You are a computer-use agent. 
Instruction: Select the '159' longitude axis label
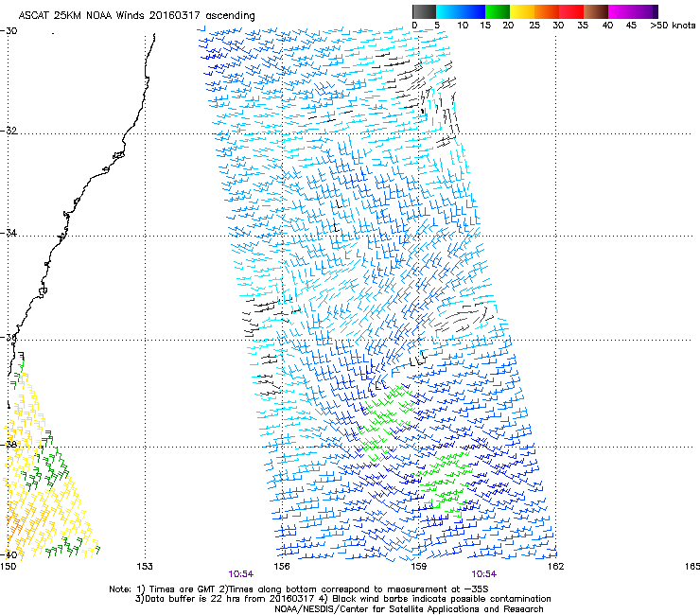[418, 567]
